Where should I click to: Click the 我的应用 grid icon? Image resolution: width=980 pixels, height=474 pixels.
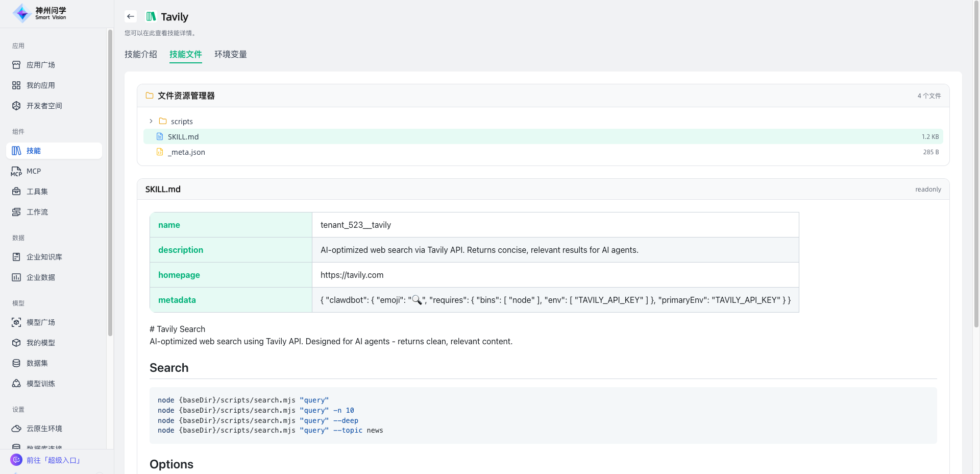tap(16, 85)
